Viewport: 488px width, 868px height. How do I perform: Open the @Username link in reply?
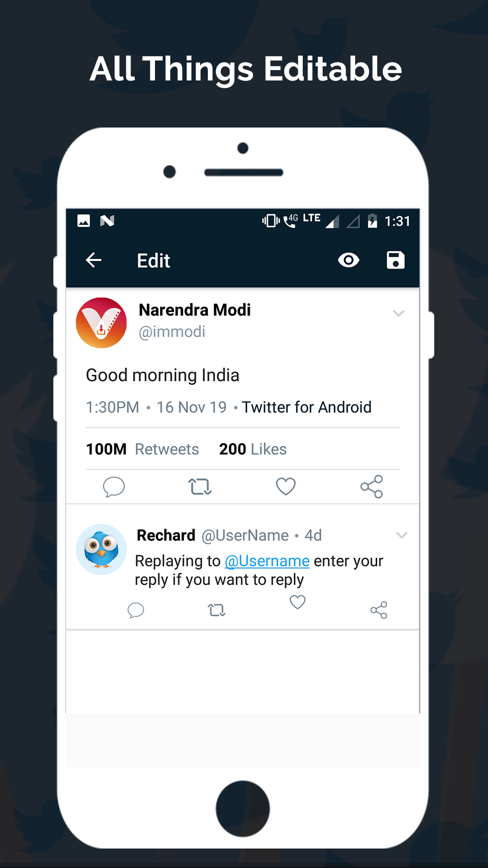click(267, 561)
